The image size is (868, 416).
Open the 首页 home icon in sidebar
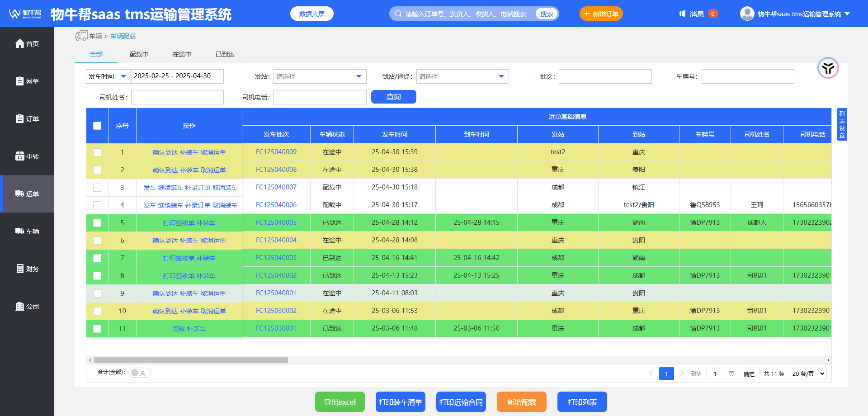(x=20, y=43)
